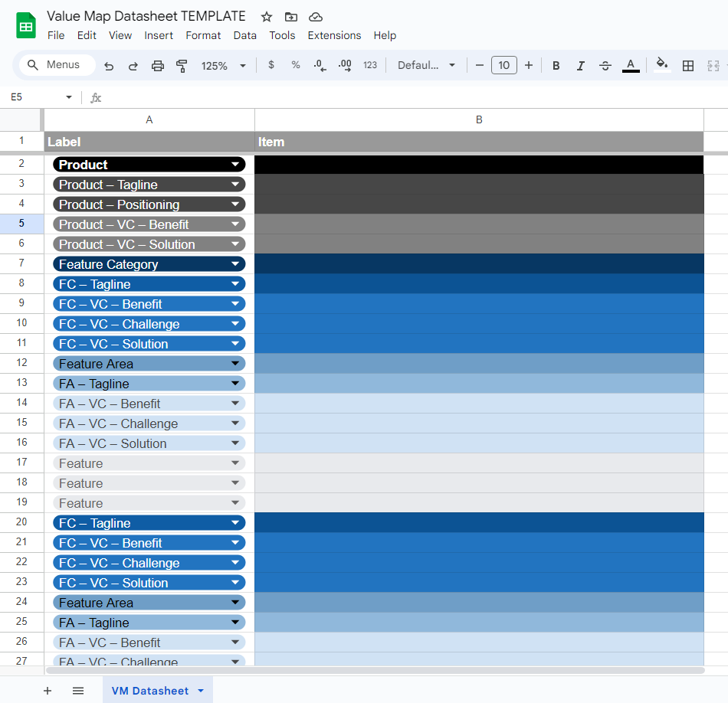Click the undo arrow icon
The image size is (728, 703).
coord(109,66)
